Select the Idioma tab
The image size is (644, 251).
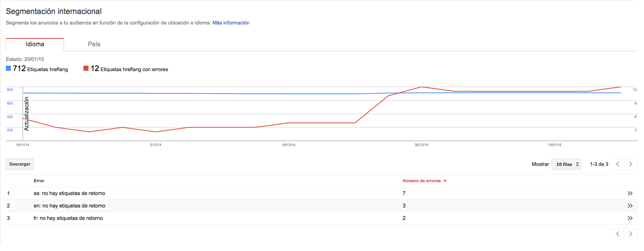35,44
